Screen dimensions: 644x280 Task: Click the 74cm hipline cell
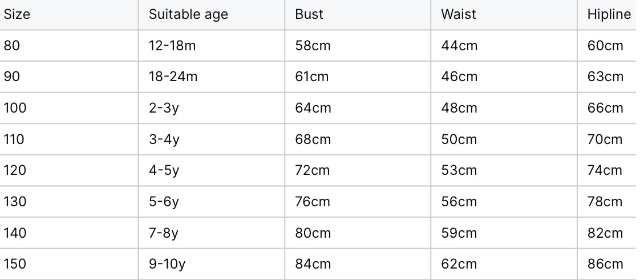[605, 170]
